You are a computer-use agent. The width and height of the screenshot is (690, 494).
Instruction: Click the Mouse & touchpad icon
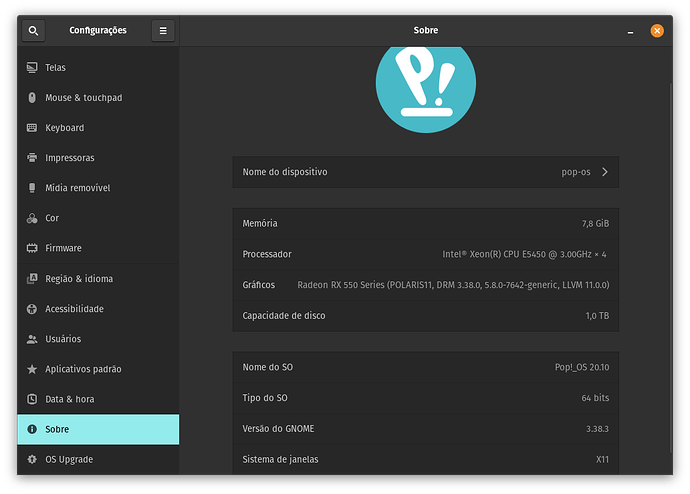coord(32,98)
